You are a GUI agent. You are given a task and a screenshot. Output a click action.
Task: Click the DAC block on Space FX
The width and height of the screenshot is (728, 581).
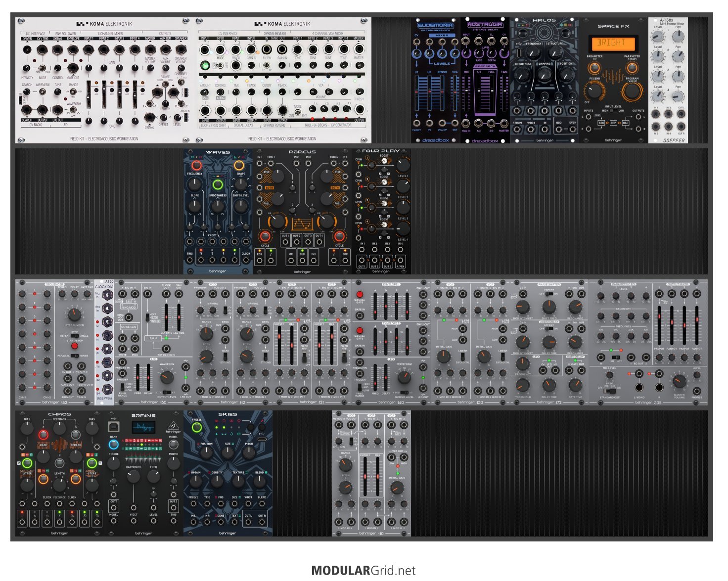(x=626, y=123)
